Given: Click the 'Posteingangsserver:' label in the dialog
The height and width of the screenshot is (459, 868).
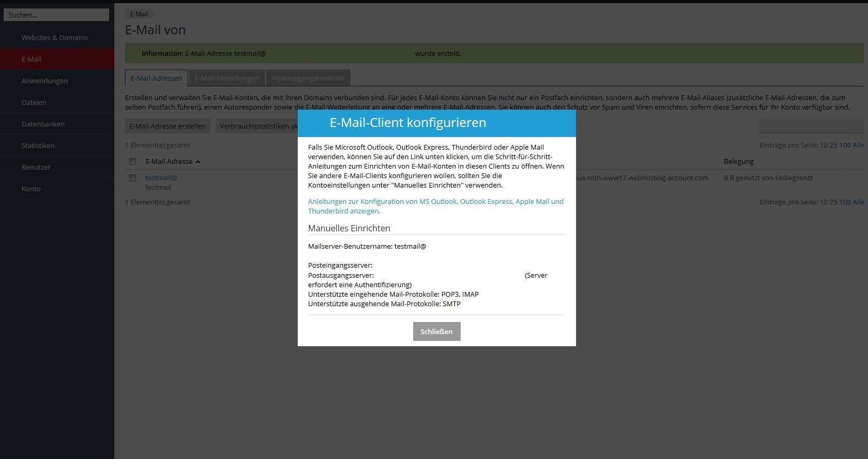Looking at the screenshot, I should pos(340,265).
